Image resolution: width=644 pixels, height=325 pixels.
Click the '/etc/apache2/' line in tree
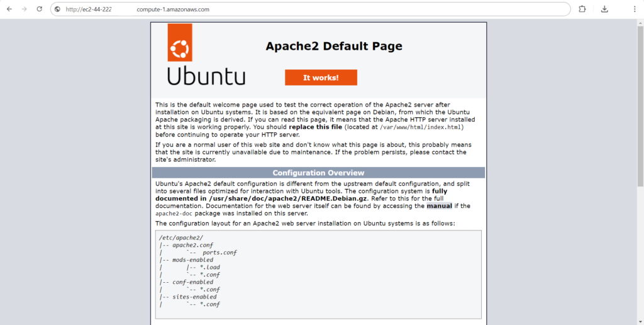[x=181, y=238]
